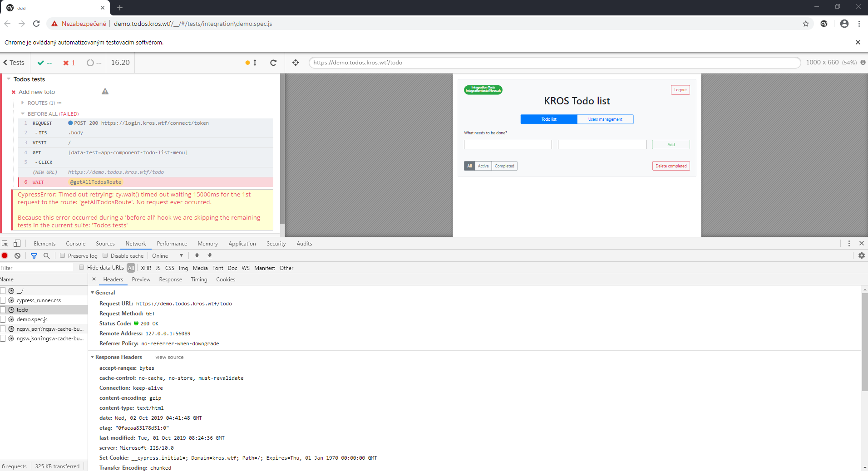This screenshot has height=471, width=868.
Task: Open the network filter bar
Action: 34,255
